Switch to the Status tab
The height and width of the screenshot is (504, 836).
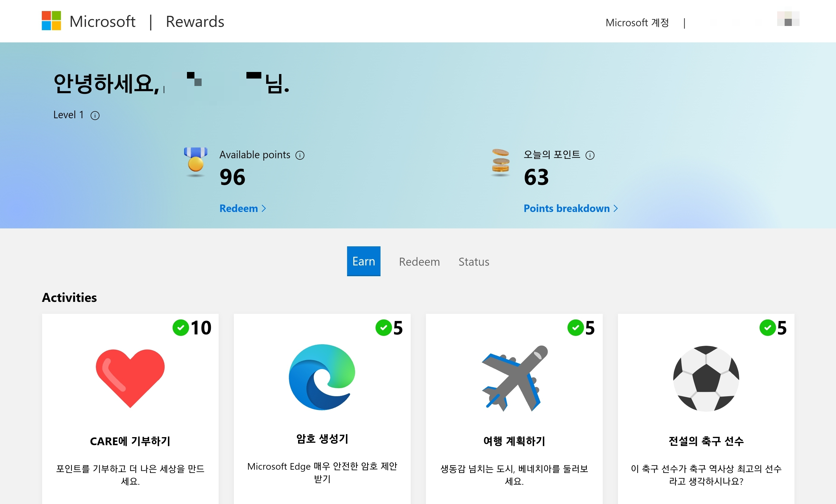pos(474,262)
